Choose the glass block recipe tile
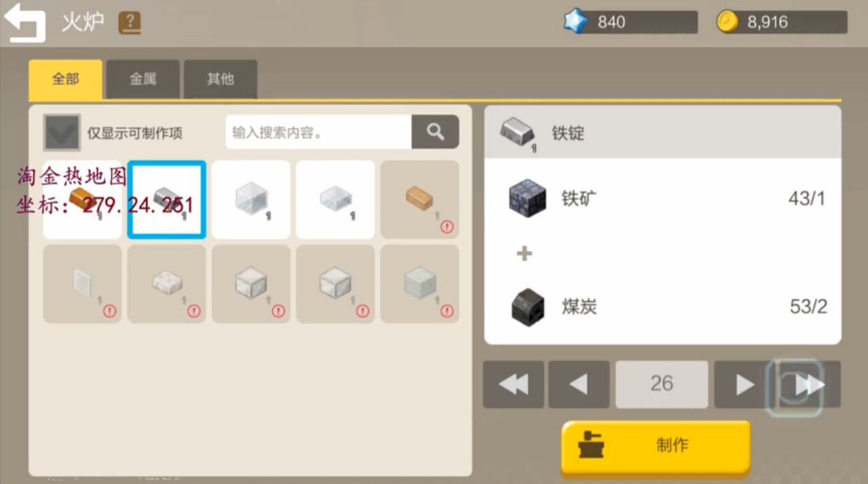Viewport: 868px width, 484px height. pyautogui.click(x=251, y=199)
